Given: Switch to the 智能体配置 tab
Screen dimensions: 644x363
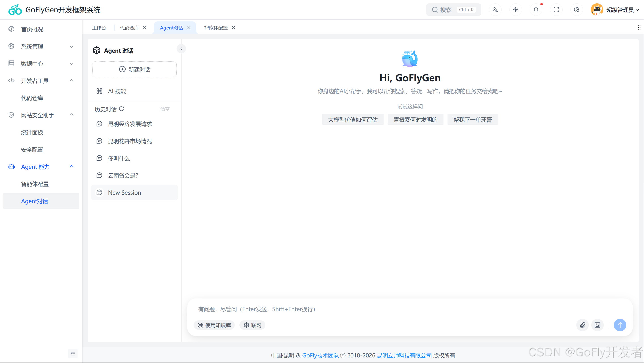Looking at the screenshot, I should (216, 28).
